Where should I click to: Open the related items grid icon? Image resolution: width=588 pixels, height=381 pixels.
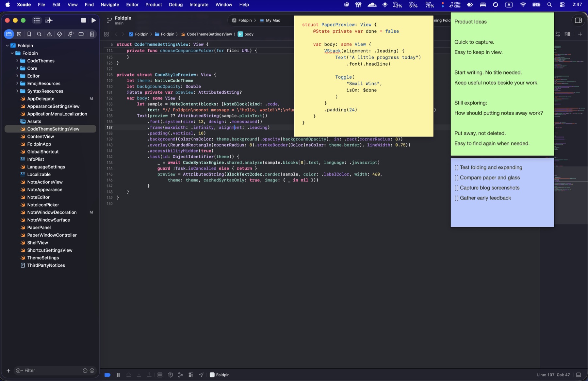[x=106, y=34]
